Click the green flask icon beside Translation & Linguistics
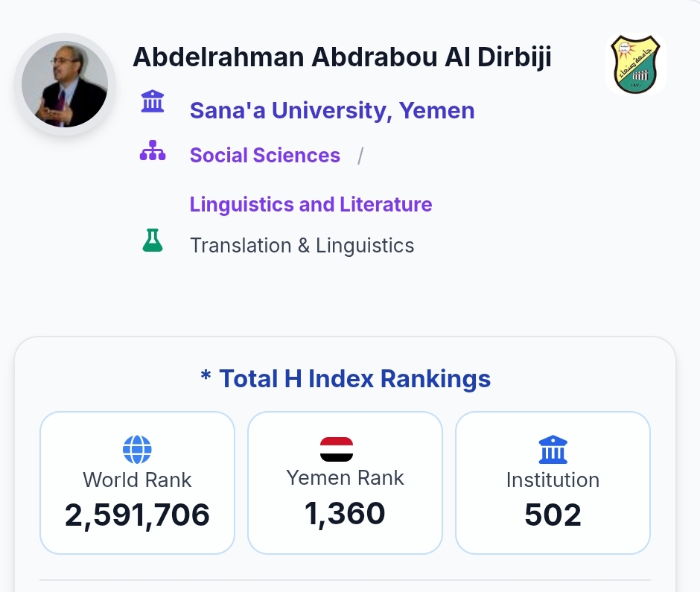This screenshot has height=592, width=700. (x=153, y=241)
